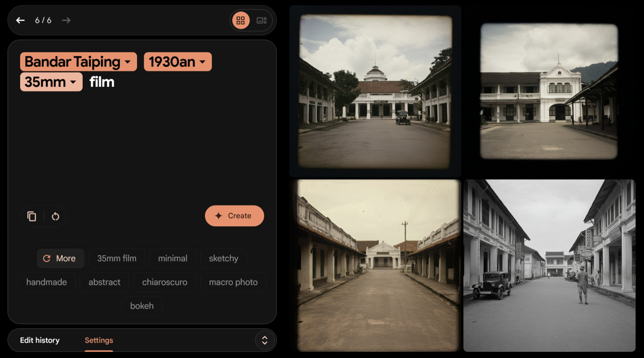This screenshot has width=644, height=358.
Task: Click More to refresh style suggestions
Action: coord(60,259)
